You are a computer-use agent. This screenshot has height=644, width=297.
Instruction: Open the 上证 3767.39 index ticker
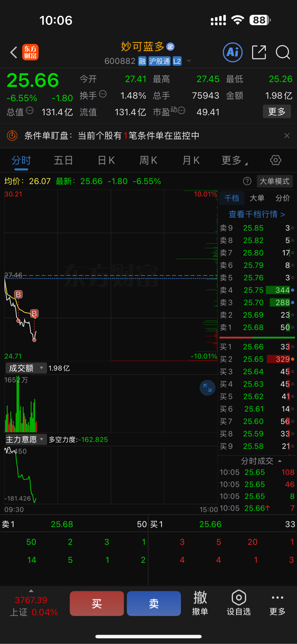coord(33,606)
